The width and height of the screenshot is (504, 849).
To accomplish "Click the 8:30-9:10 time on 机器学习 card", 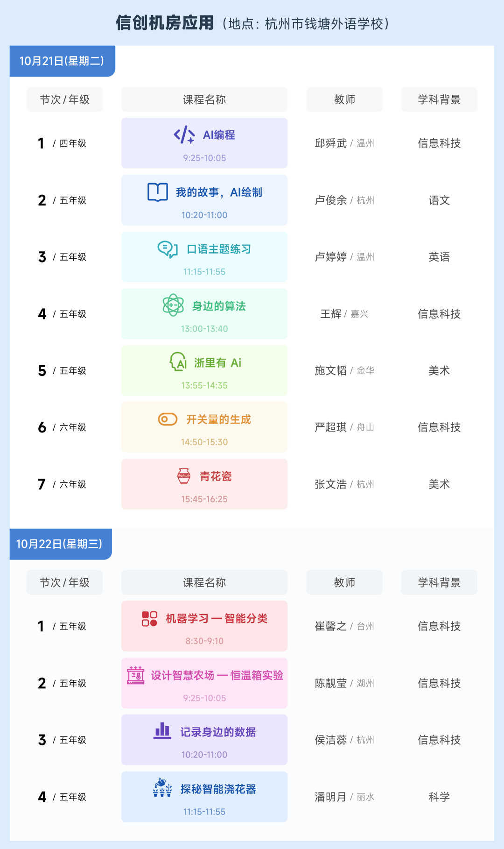I will pyautogui.click(x=204, y=641).
